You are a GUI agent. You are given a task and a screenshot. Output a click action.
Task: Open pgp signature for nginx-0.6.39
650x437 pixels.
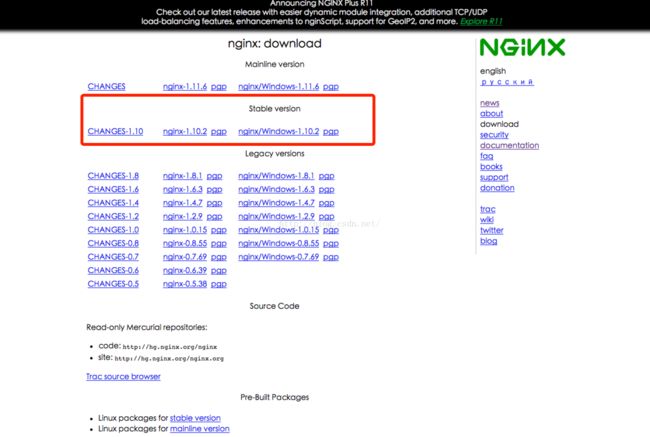coord(218,271)
